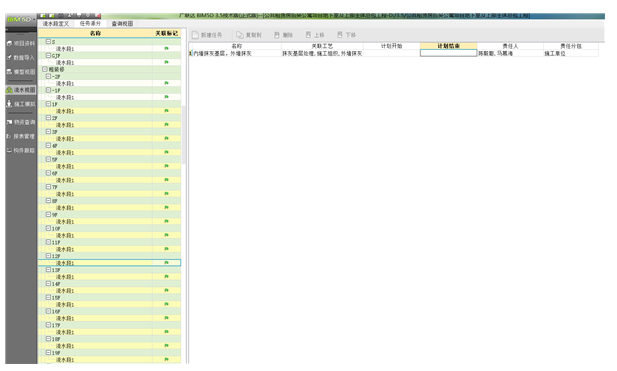Click the flag under the 3F node
The height and width of the screenshot is (371, 617).
point(166,138)
